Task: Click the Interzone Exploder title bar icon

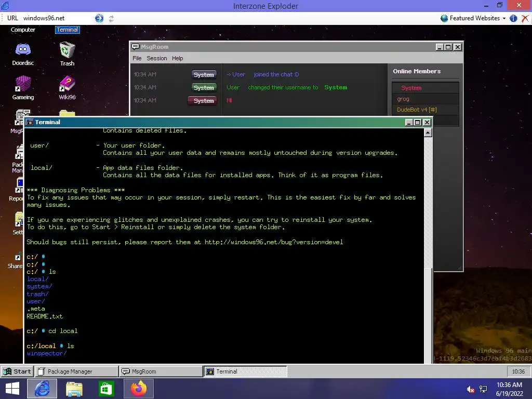Action: (5, 6)
